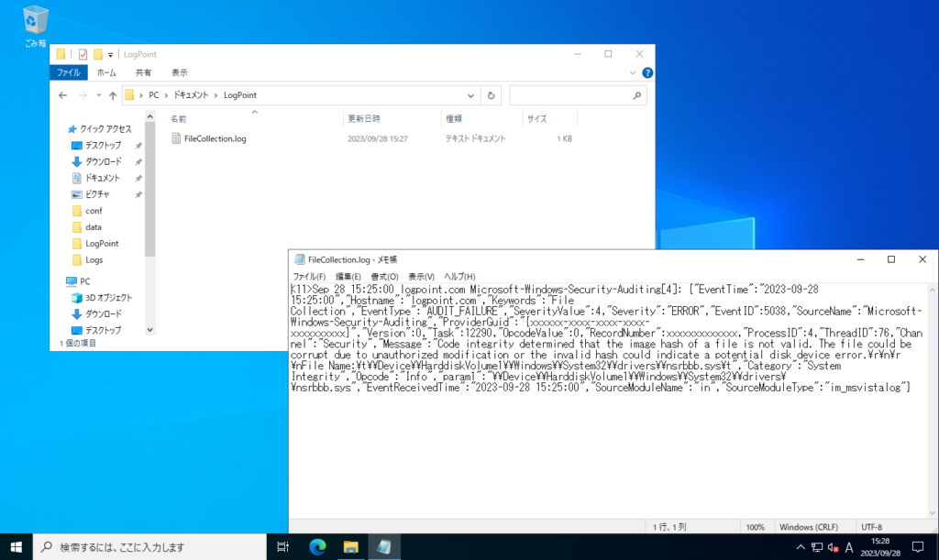Open 3D Objects under PC
This screenshot has width=939, height=560.
coord(102,297)
